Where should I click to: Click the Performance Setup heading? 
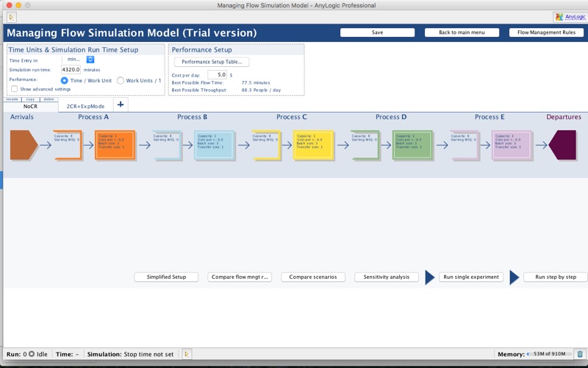point(201,49)
